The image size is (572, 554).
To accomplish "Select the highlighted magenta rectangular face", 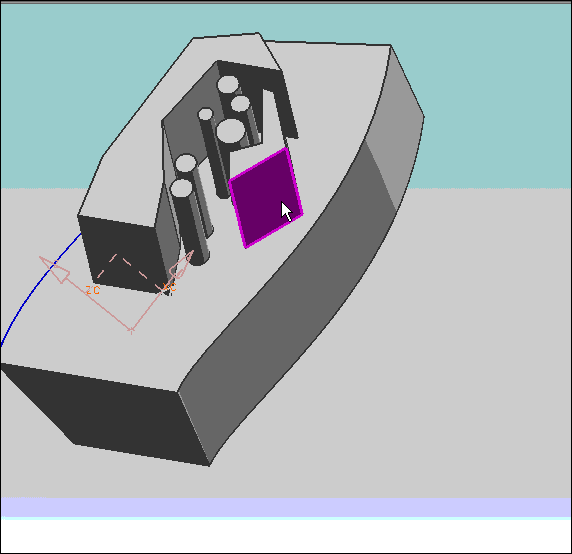I will [266, 198].
